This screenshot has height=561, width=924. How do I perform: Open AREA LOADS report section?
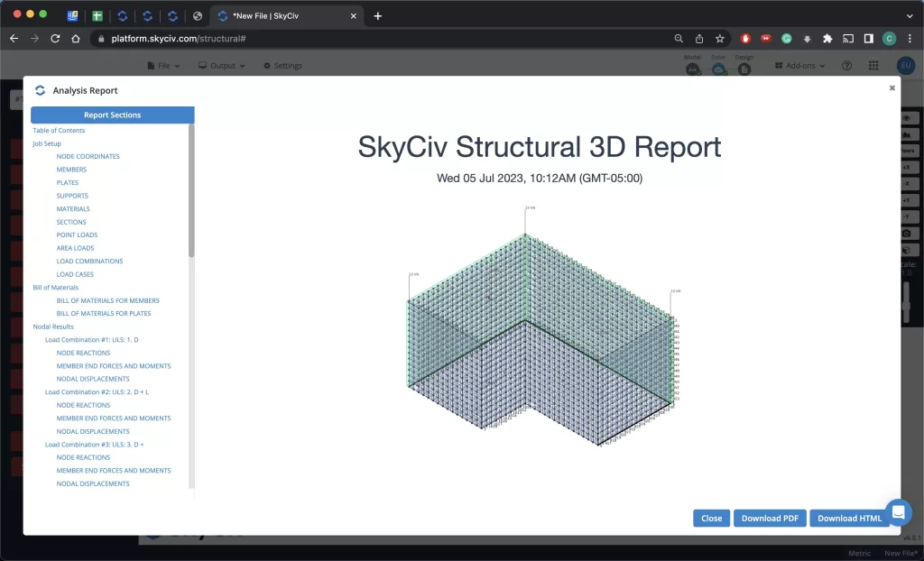click(x=76, y=248)
